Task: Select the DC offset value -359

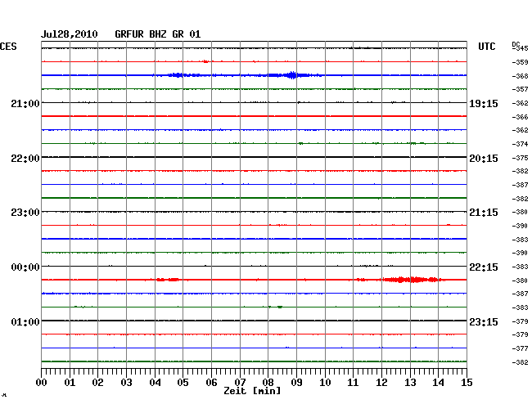Action: tap(520, 62)
